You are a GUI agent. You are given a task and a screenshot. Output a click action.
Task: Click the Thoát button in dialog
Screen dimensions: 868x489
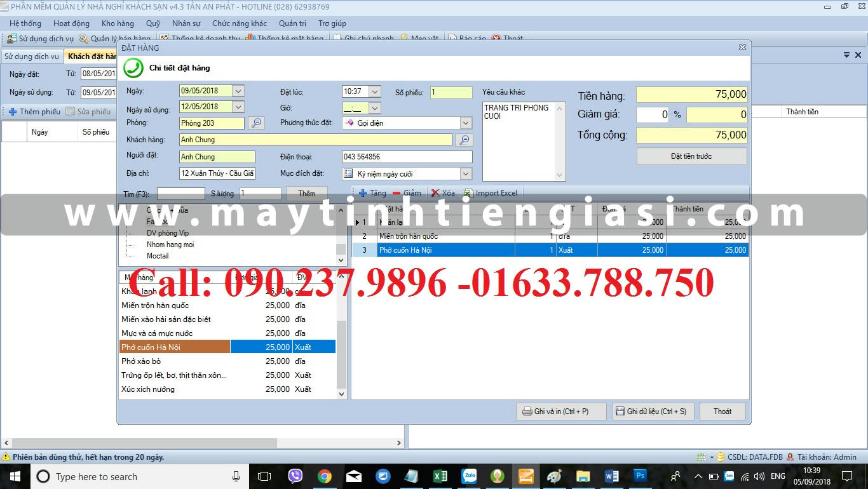(x=722, y=412)
